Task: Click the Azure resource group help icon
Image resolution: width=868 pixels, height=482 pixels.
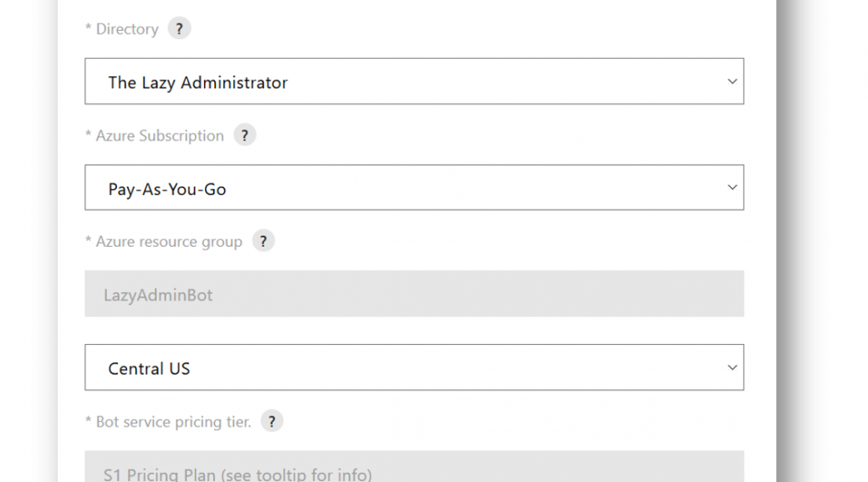Action: 263,241
